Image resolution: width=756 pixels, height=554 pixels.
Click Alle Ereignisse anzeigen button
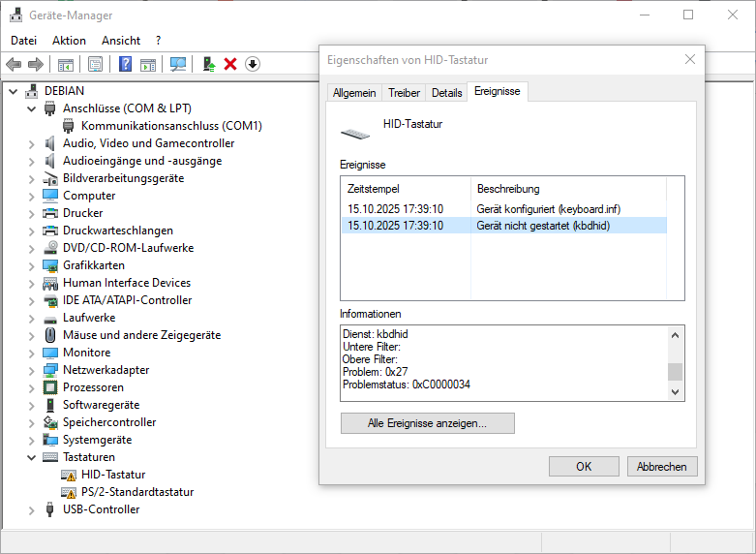(x=427, y=423)
